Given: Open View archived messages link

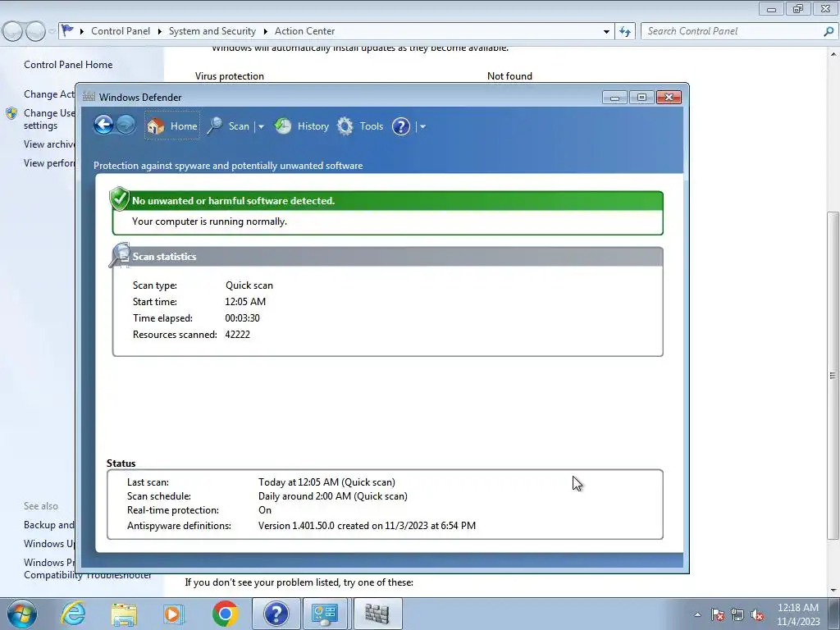Looking at the screenshot, I should [x=49, y=144].
